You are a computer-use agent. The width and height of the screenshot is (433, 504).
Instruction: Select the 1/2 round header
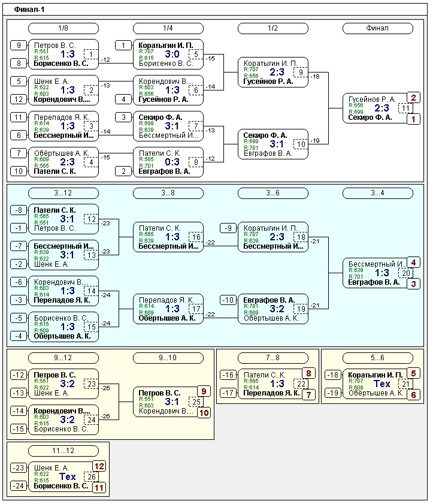pyautogui.click(x=272, y=28)
